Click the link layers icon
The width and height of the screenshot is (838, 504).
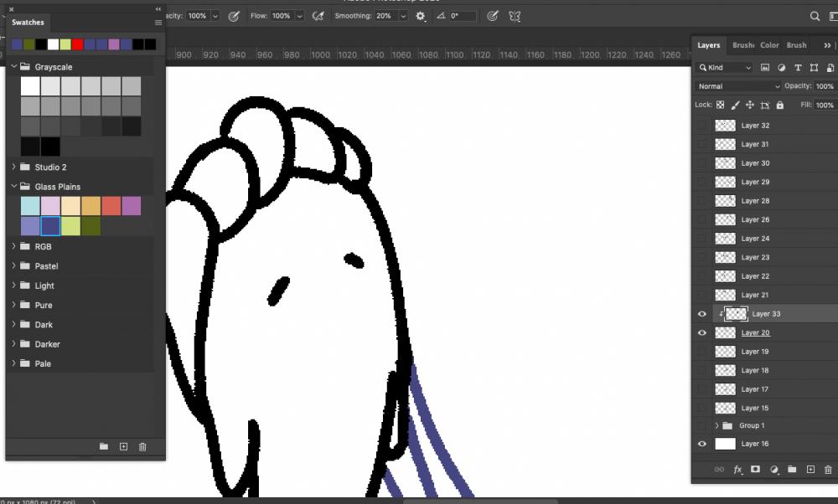click(719, 470)
